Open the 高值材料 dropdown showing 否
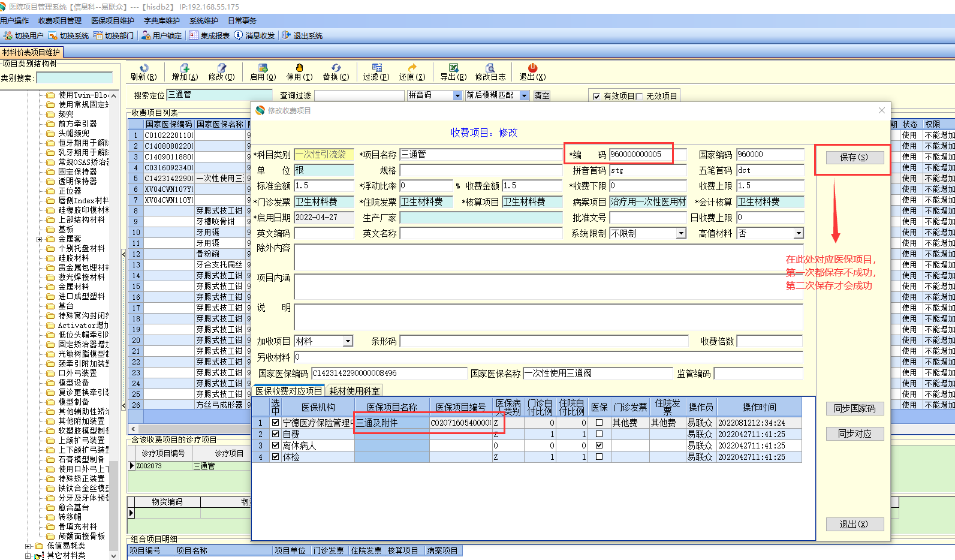Image resolution: width=955 pixels, height=560 pixels. coord(798,233)
